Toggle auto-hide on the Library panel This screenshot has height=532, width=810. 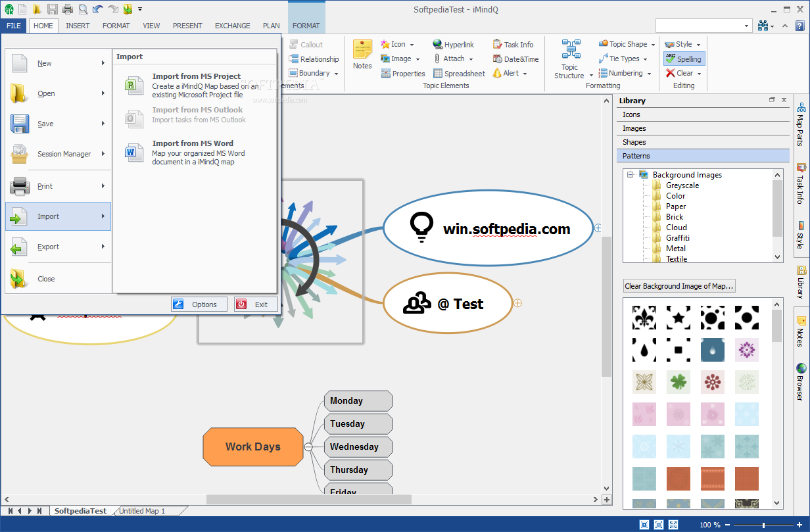click(772, 100)
